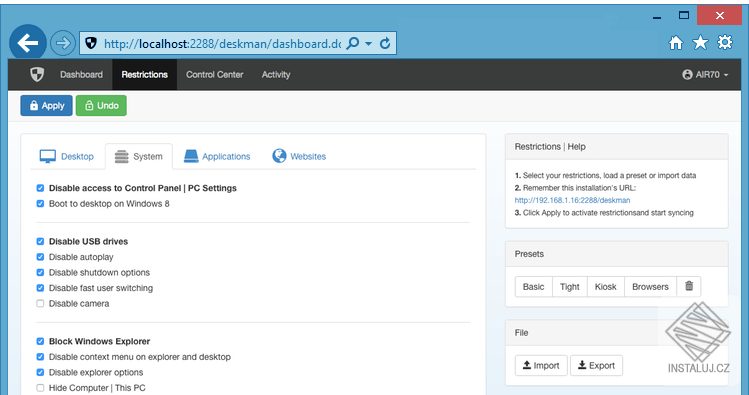Open the AIR70 user menu
749x395 pixels.
click(706, 75)
